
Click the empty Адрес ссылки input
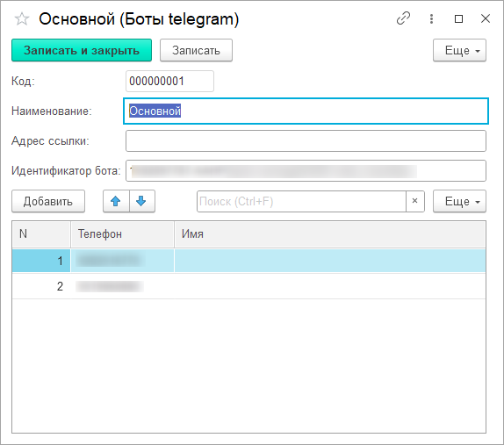306,141
